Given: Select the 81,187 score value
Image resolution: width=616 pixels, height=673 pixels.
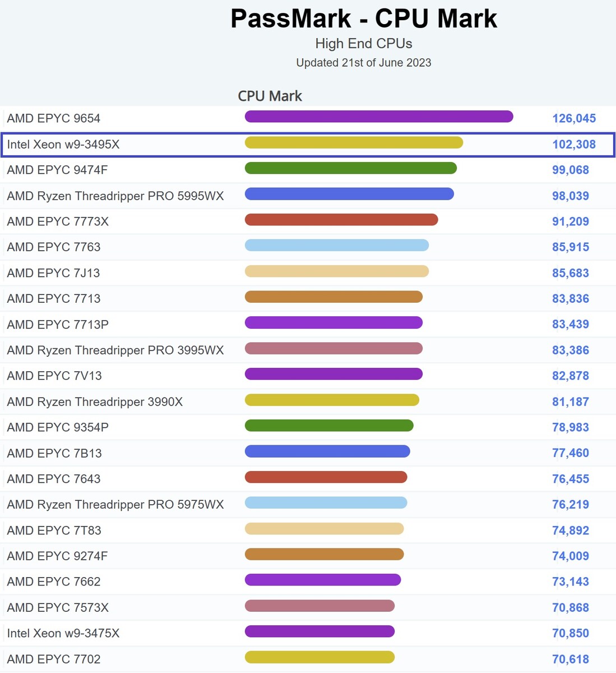Looking at the screenshot, I should (571, 402).
